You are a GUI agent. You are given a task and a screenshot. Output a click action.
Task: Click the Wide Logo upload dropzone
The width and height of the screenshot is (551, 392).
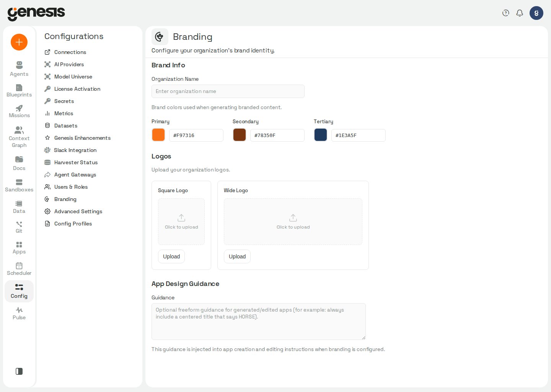(293, 222)
